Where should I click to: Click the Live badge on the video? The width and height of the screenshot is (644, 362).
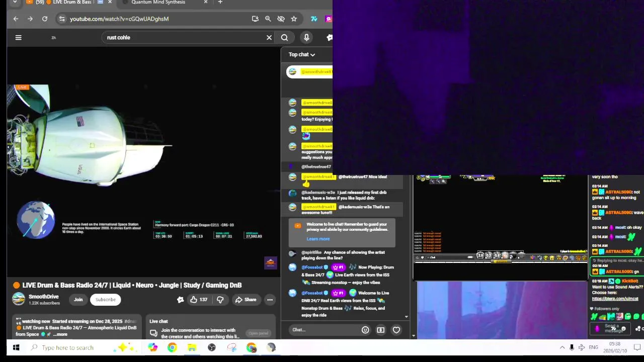[21, 87]
